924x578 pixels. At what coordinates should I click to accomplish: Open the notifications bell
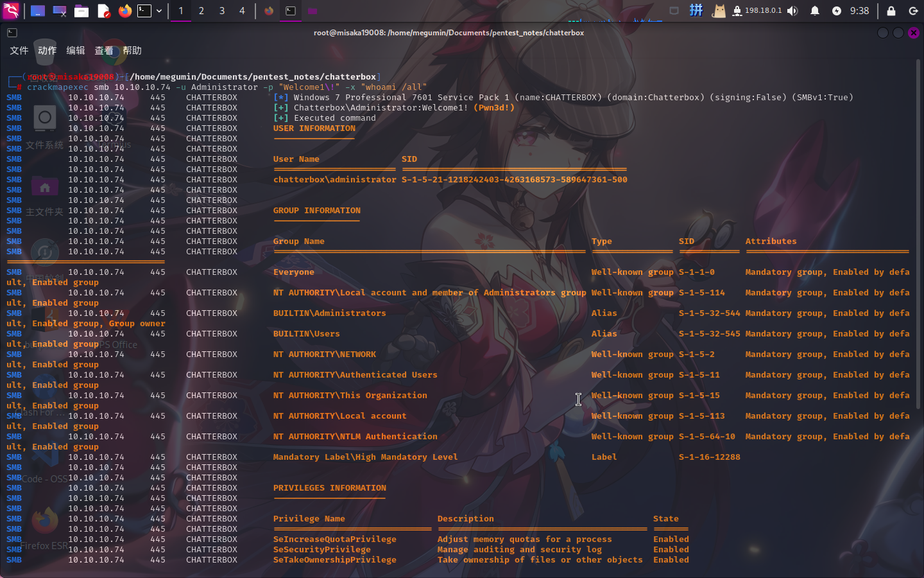815,11
